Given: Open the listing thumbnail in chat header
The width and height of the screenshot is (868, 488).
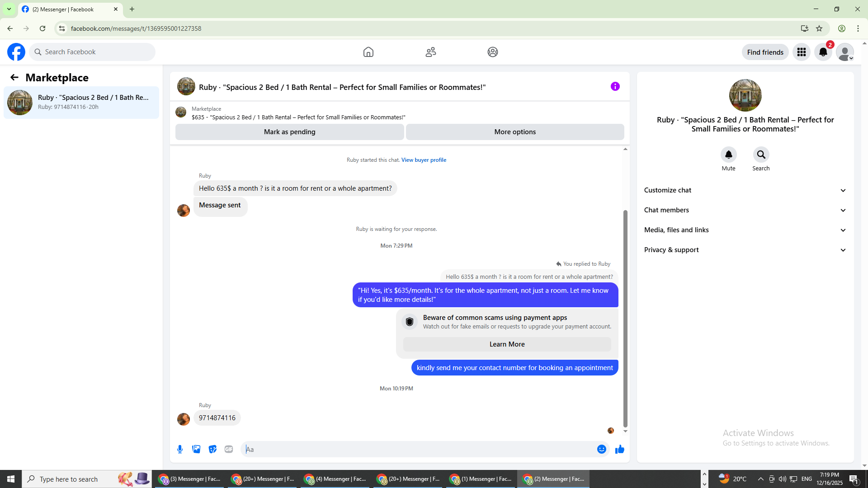Looking at the screenshot, I should click(186, 86).
